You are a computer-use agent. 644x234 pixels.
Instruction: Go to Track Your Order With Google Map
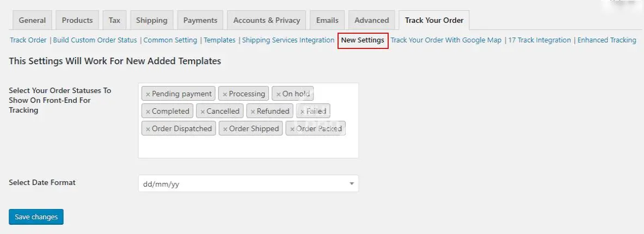[x=446, y=40]
